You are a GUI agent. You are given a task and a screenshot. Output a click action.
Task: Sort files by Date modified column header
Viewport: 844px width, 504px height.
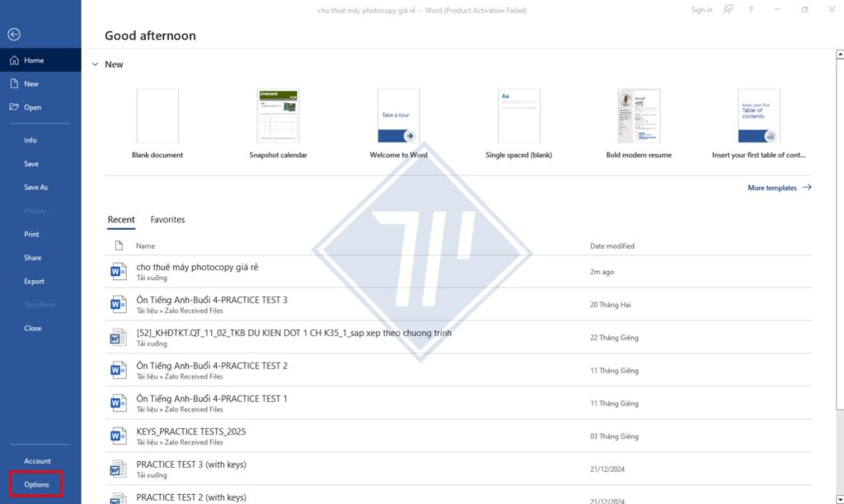click(x=612, y=245)
